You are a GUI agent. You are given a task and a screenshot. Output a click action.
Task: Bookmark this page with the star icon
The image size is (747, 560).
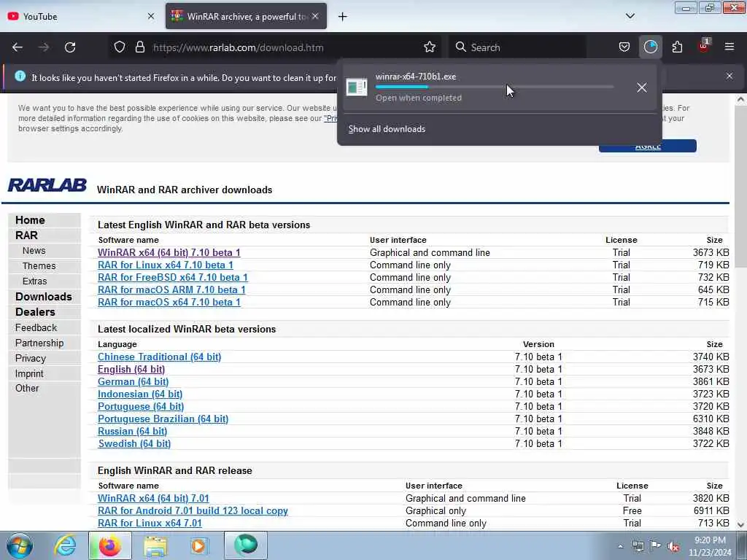click(x=429, y=47)
